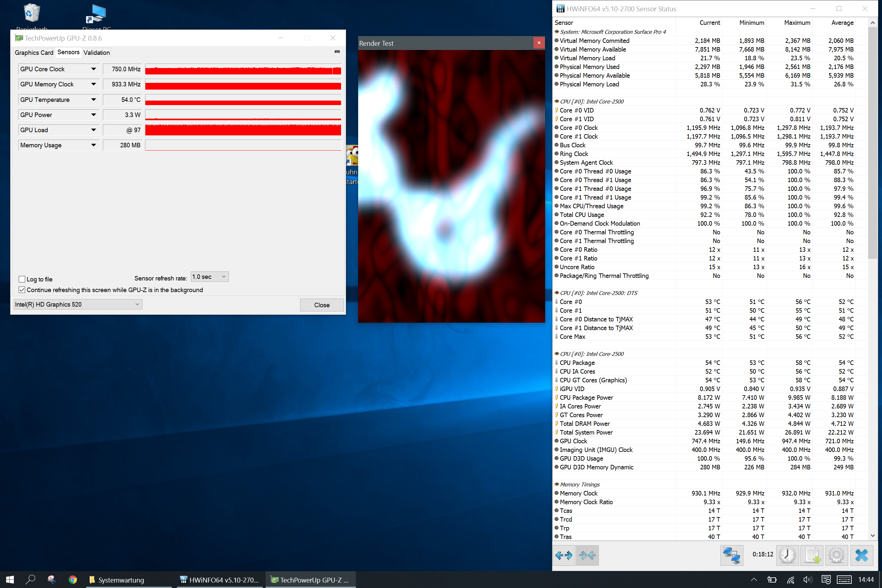Open HWiNFO sensor settings gear
This screenshot has width=882, height=588.
coord(836,555)
